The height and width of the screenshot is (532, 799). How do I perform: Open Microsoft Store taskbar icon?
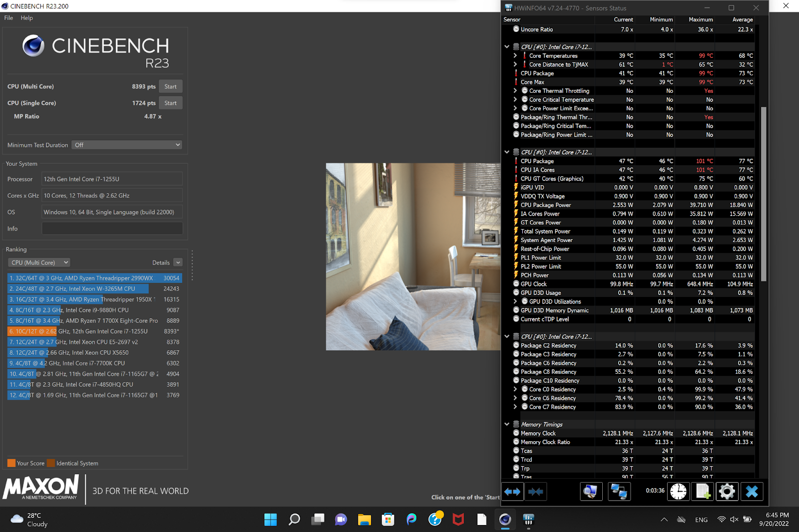[x=388, y=520]
